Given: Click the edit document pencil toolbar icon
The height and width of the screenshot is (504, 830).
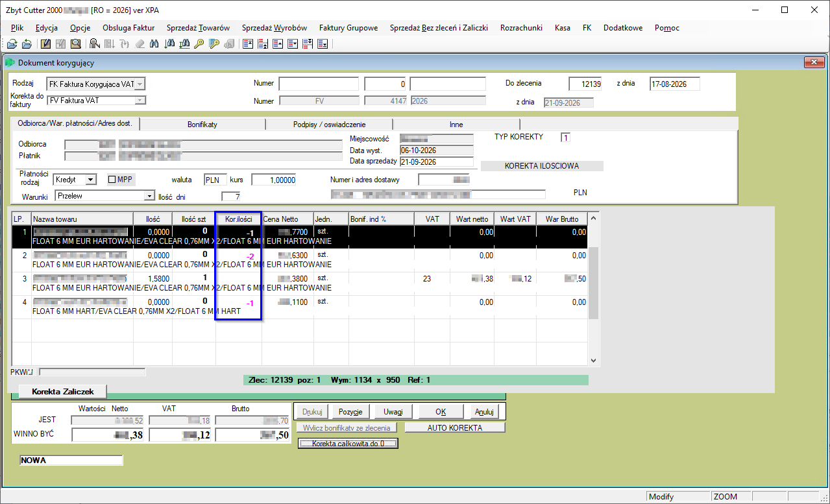Looking at the screenshot, I should tap(45, 44).
